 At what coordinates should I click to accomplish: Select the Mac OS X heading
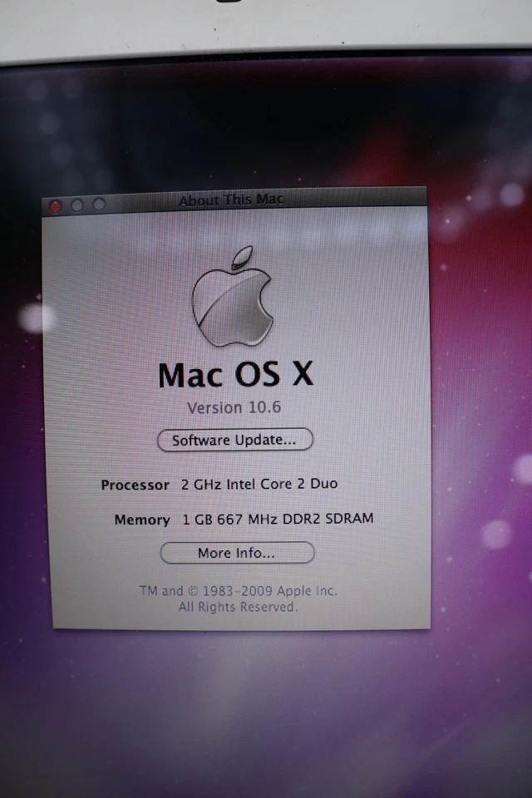tap(235, 375)
